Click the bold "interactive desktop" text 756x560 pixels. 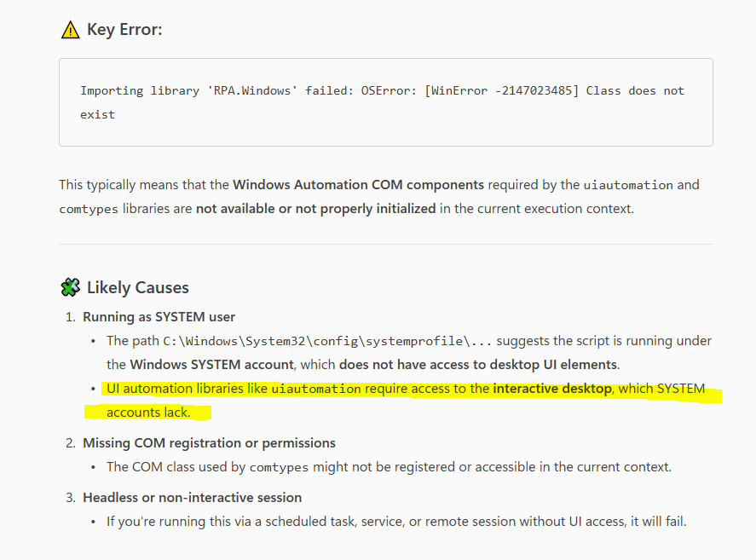point(551,389)
